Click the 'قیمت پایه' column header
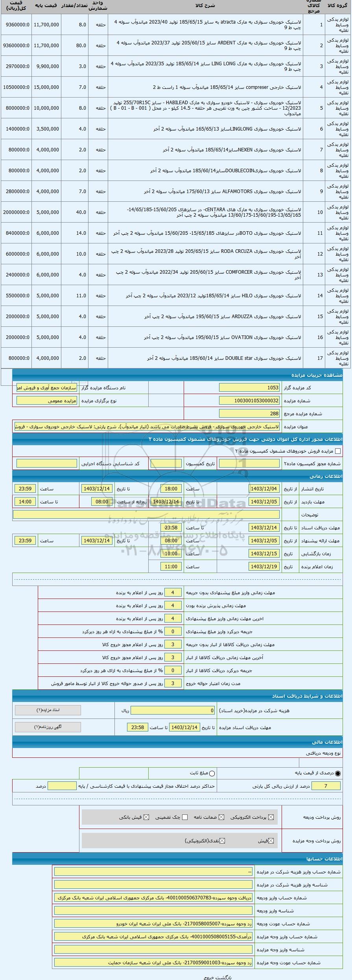352x980 pixels. coord(46,6)
